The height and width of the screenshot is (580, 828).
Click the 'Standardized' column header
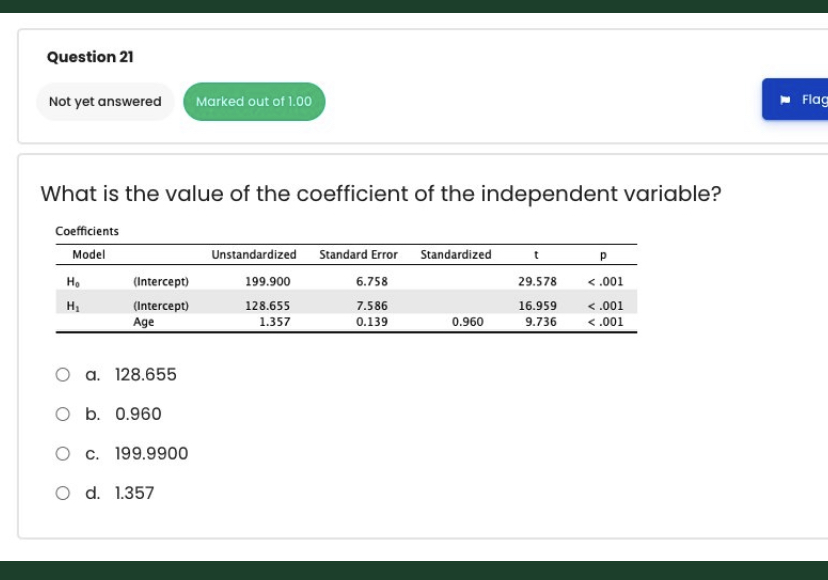click(456, 255)
